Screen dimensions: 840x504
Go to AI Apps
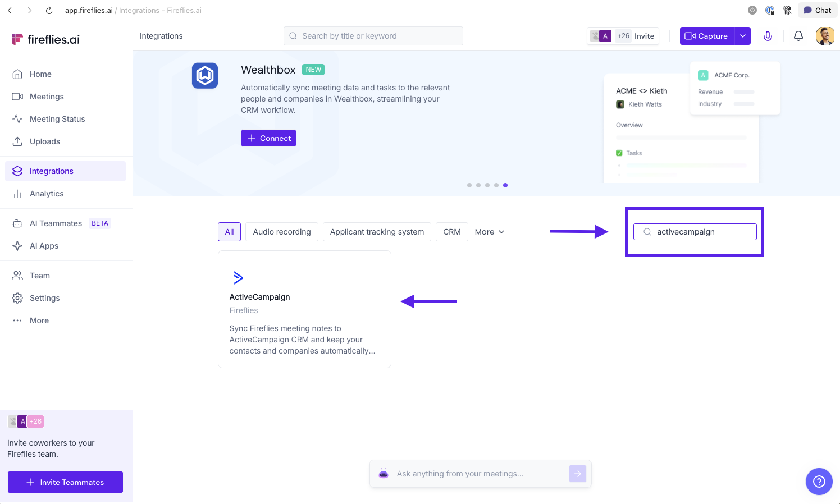[65, 246]
